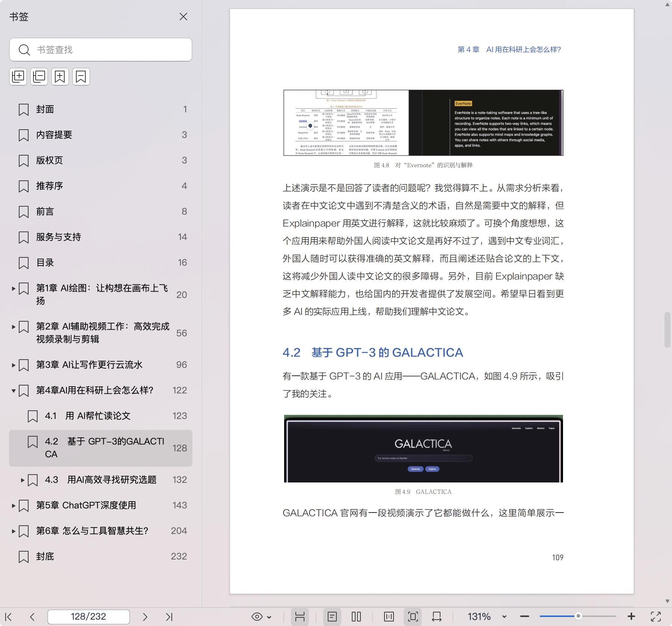
Task: Click the bookmark search field
Action: click(x=101, y=50)
